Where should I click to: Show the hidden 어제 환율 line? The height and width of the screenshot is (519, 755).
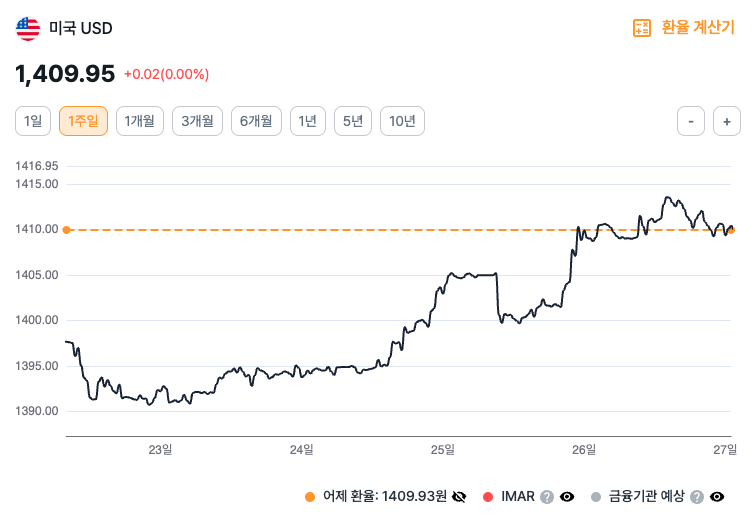click(x=460, y=496)
